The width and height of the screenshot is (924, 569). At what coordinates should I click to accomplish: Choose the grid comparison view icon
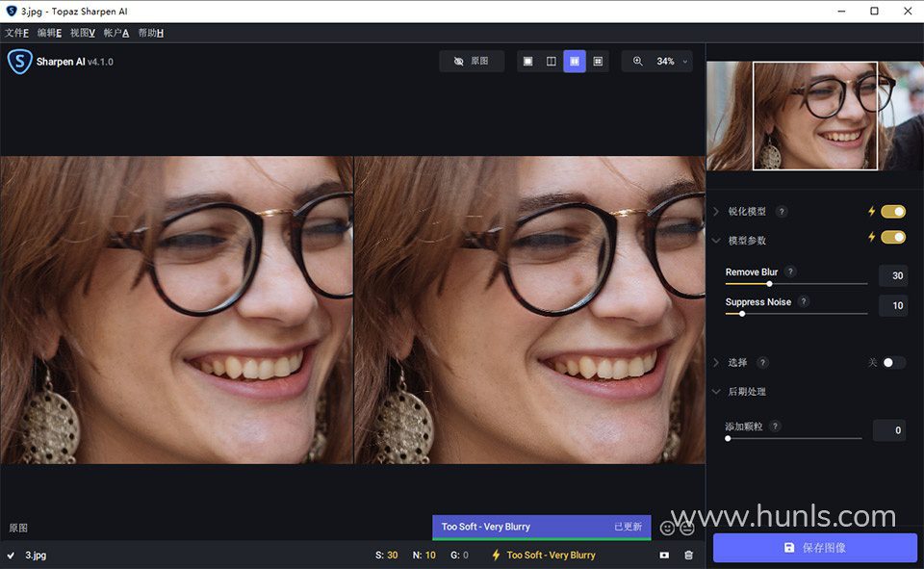coord(598,62)
